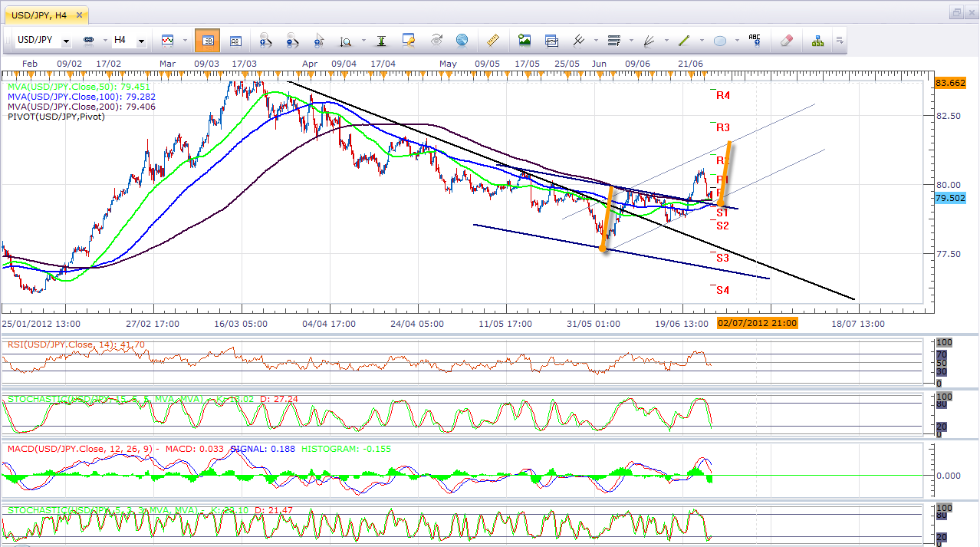The width and height of the screenshot is (980, 547).
Task: Click the 82.50 price axis label
Action: (949, 116)
